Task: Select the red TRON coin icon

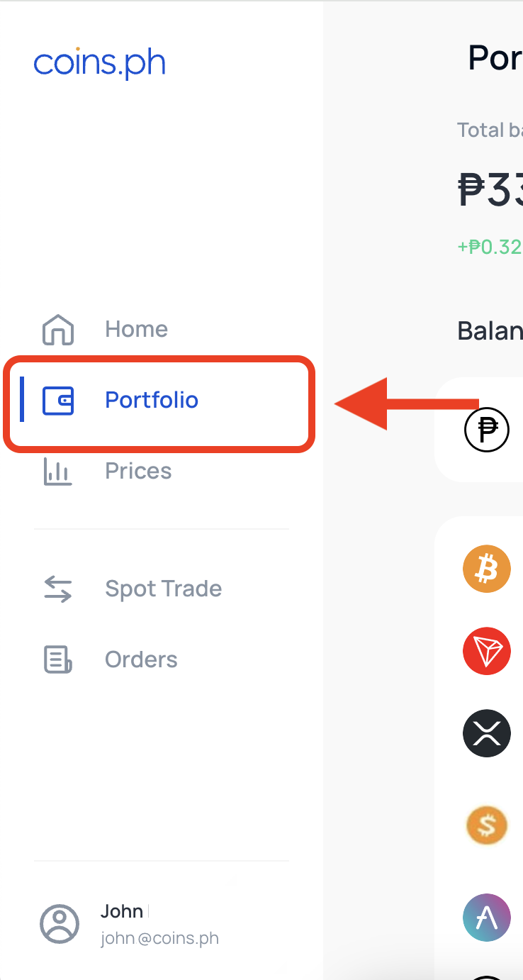Action: 487,651
